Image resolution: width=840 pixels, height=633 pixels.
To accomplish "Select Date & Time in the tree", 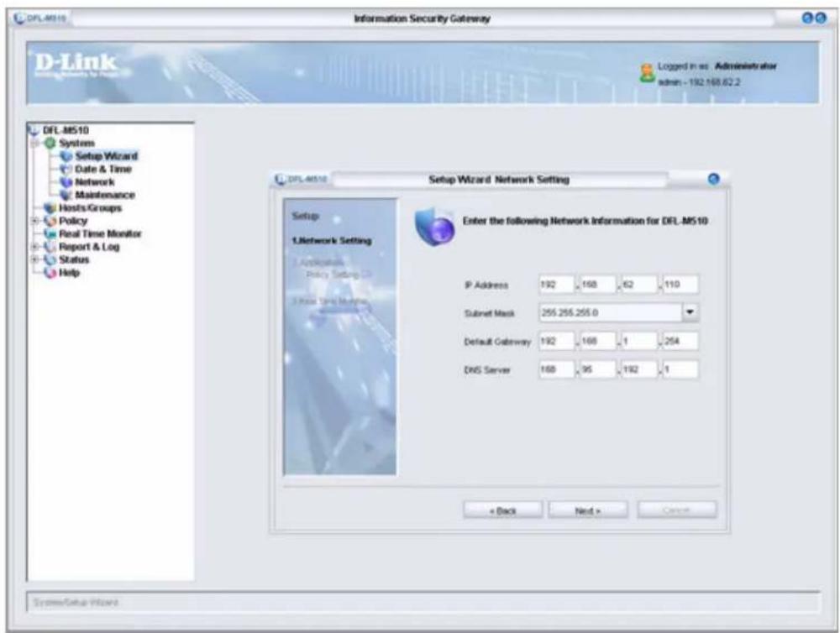I will tap(102, 170).
